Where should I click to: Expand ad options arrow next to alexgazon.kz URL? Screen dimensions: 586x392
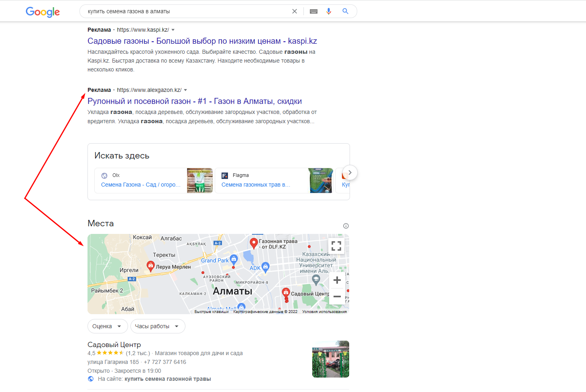[x=185, y=90]
